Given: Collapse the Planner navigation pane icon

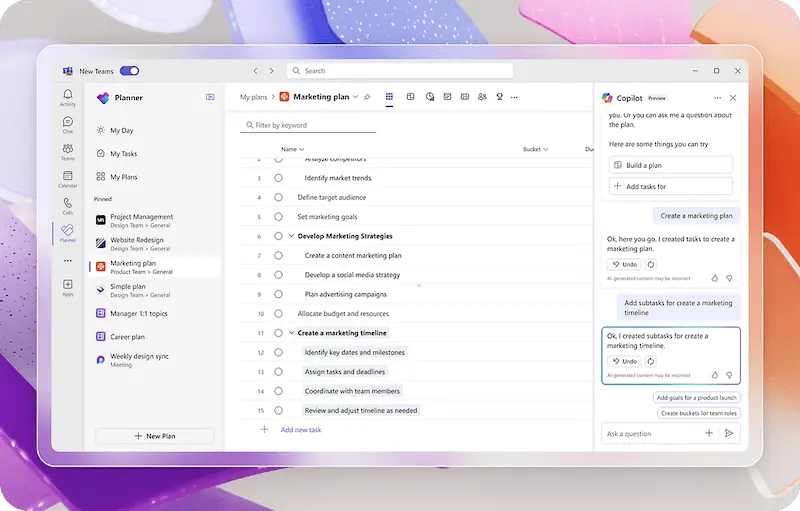Looking at the screenshot, I should (x=210, y=97).
